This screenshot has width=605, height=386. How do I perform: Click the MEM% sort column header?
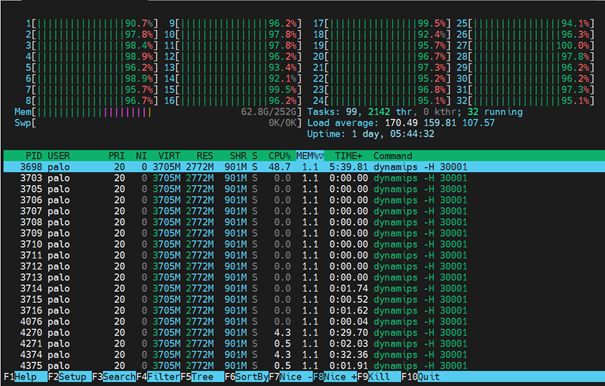point(310,156)
